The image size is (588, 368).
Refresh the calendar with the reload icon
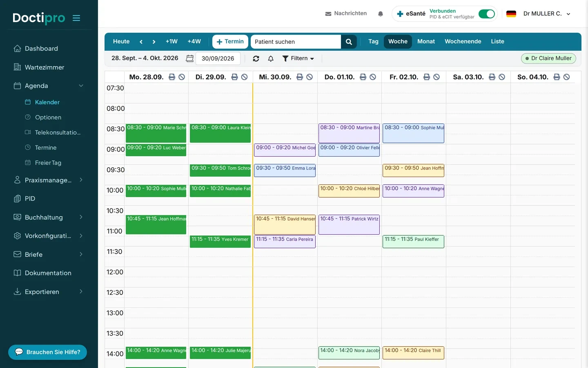pos(256,58)
